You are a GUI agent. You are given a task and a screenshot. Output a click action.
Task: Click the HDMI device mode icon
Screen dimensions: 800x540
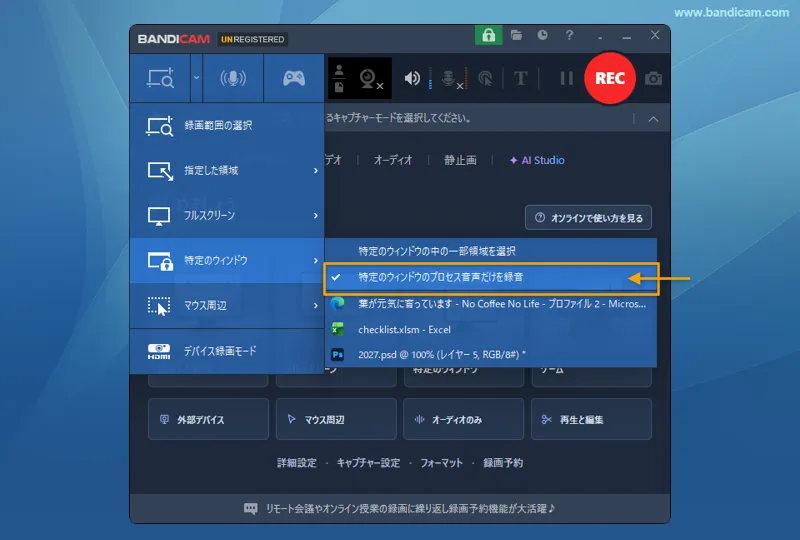(x=159, y=351)
